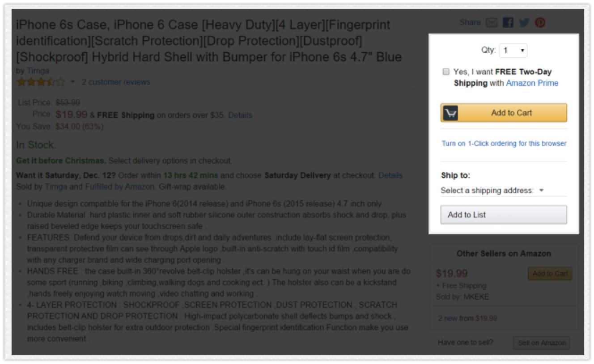Open the Fulfilled by Amazon link
This screenshot has width=594, height=364.
(x=119, y=187)
